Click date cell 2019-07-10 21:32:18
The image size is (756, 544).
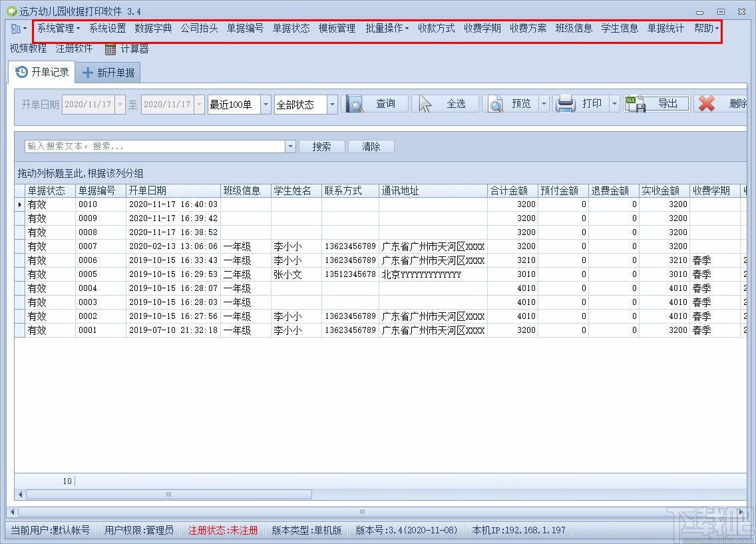click(173, 330)
